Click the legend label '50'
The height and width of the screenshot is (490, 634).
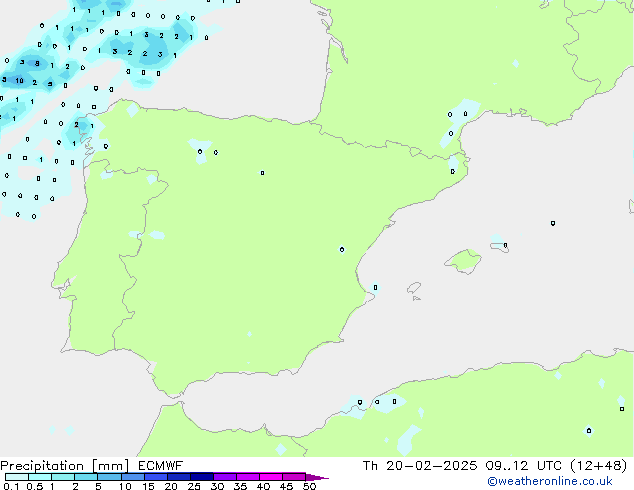click(309, 486)
